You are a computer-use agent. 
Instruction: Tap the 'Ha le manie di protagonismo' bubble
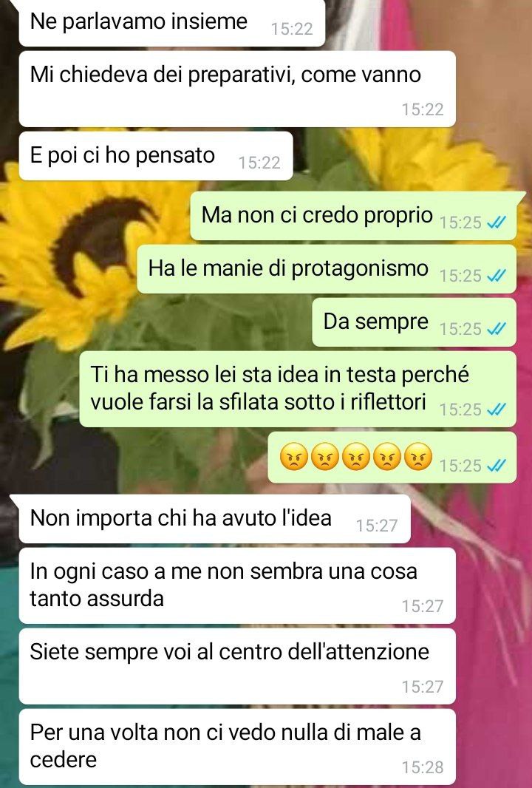327,269
